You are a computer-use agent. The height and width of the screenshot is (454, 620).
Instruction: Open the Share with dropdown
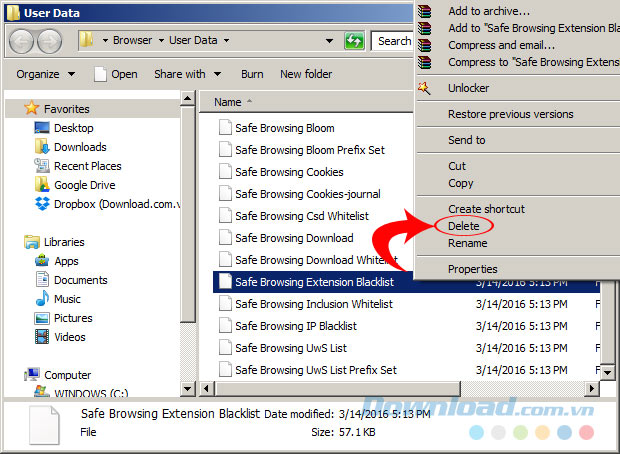(x=187, y=74)
